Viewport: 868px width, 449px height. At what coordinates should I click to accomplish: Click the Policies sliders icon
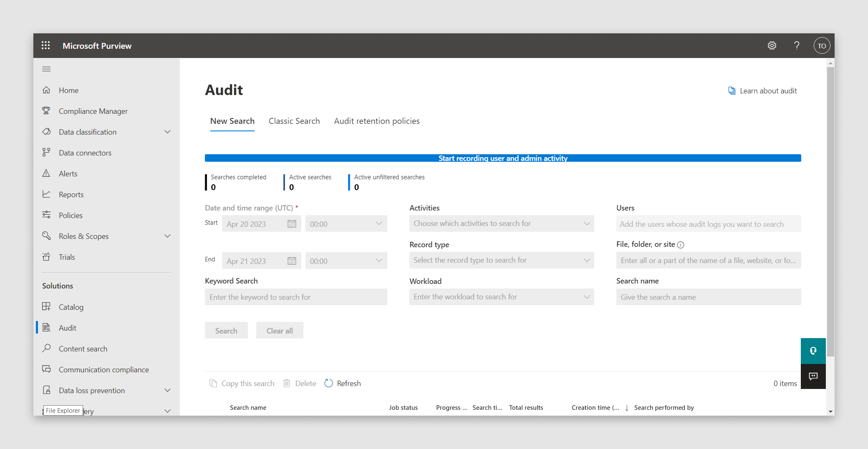click(46, 215)
